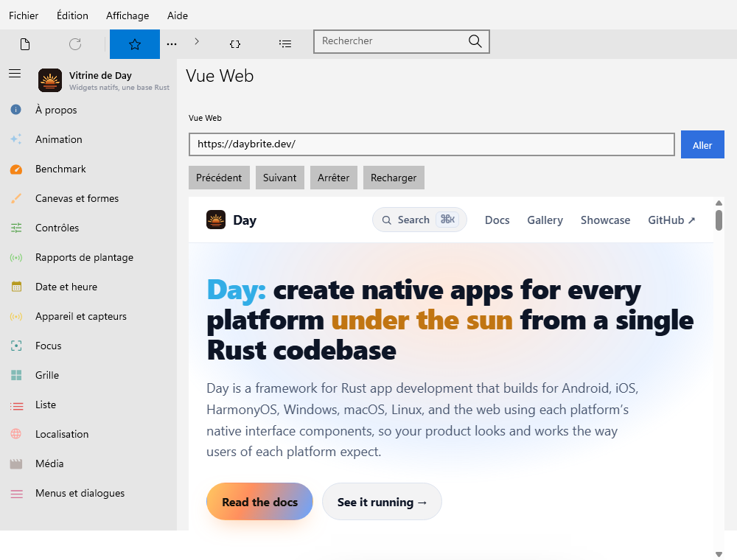The width and height of the screenshot is (737, 560).
Task: Select Menus et dialogues label
Action: (80, 493)
